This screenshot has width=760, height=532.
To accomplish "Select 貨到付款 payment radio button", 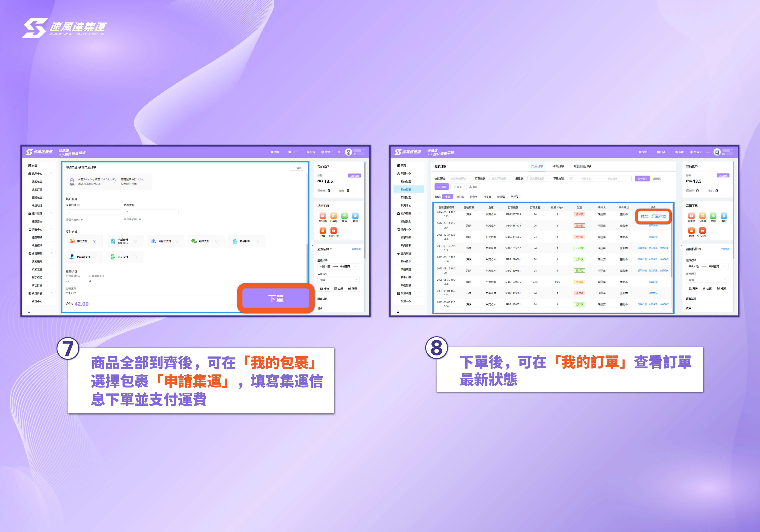I will click(257, 241).
